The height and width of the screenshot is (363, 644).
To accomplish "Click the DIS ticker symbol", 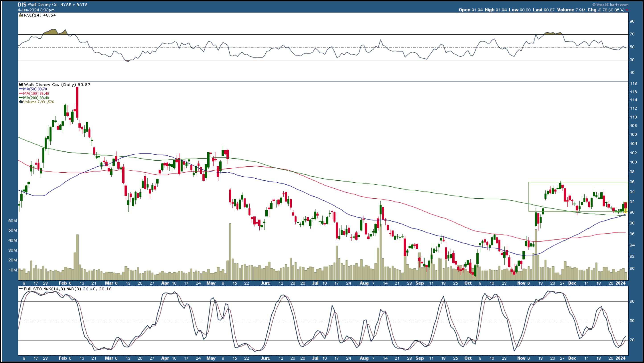I will (x=22, y=4).
